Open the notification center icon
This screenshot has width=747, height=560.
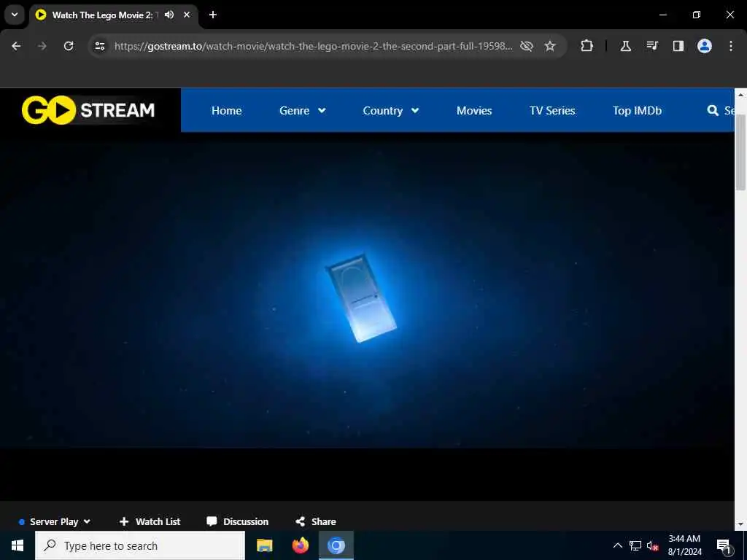724,546
